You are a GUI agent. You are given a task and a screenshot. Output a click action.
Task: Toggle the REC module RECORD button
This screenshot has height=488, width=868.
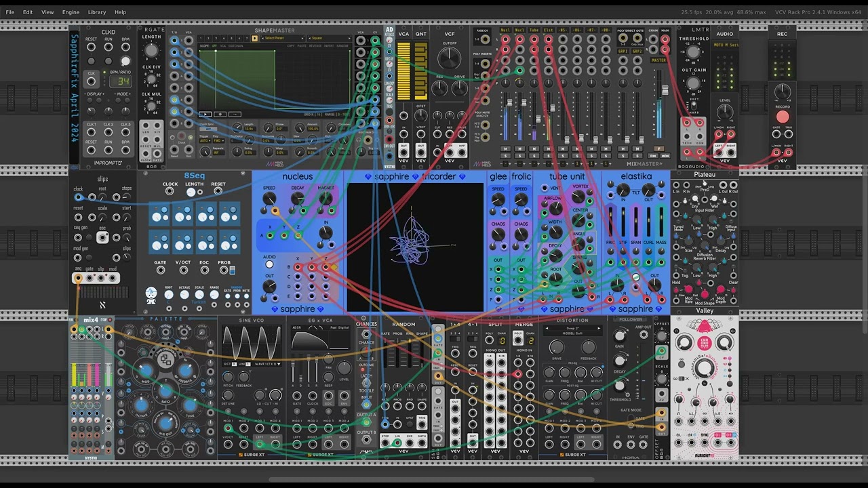point(783,117)
